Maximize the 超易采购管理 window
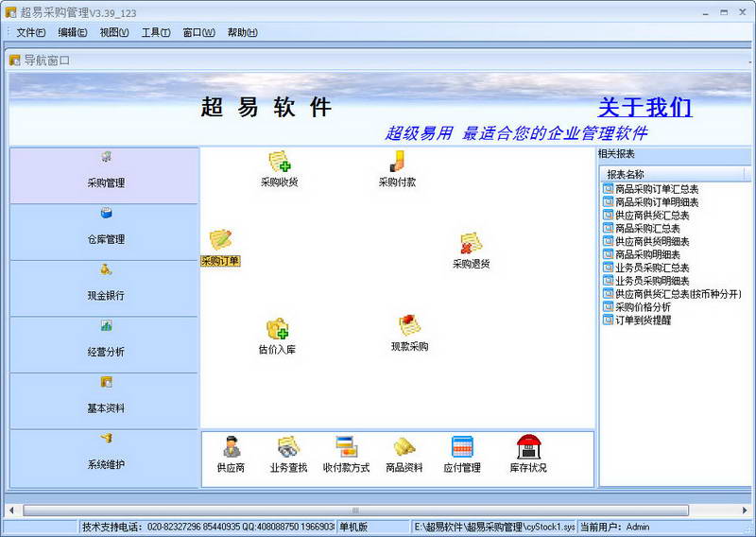756x537 pixels. [724, 12]
